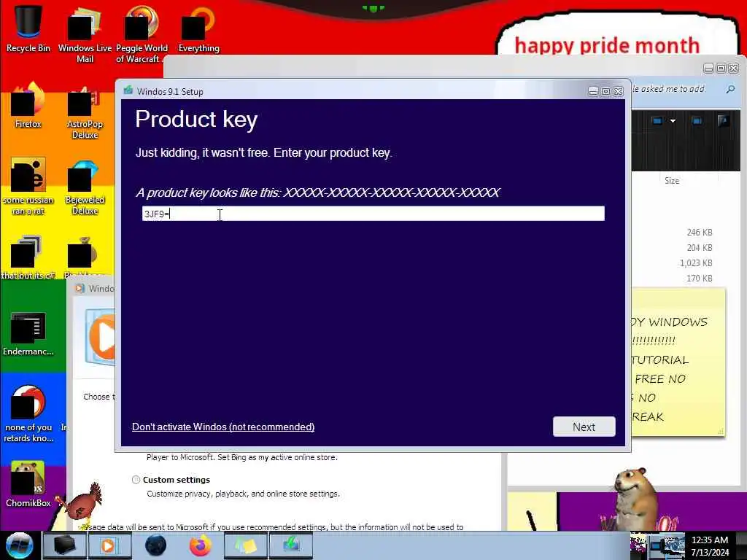Close the background explorer window

coord(734,68)
